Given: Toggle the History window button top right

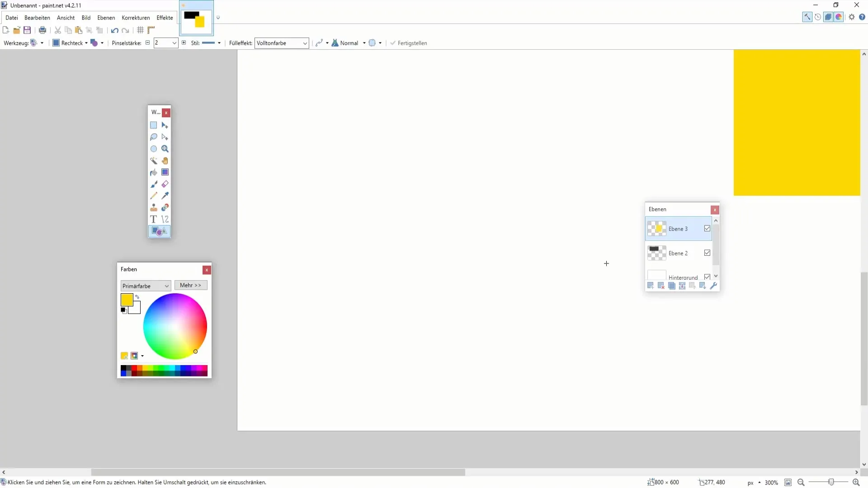Looking at the screenshot, I should [x=818, y=17].
